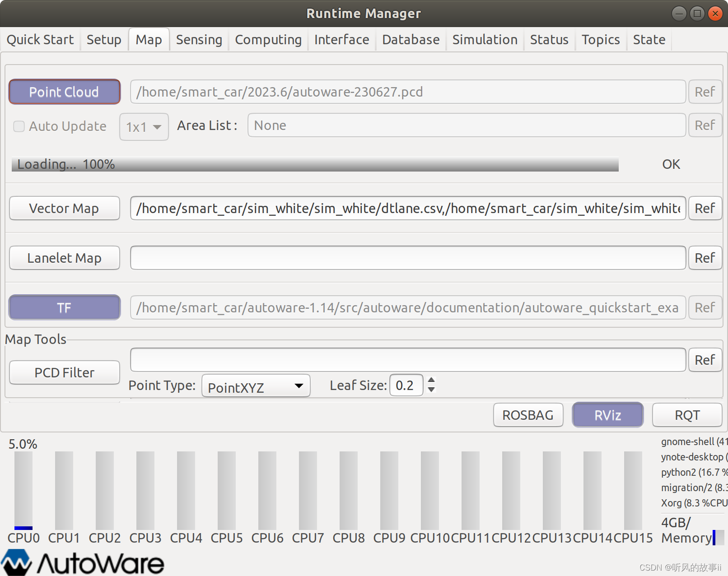Screen dimensions: 728x576
Task: Enable the Auto Update checkbox
Action: [19, 126]
